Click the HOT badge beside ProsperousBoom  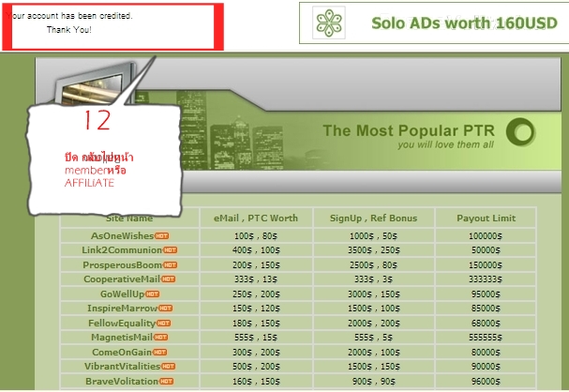tap(171, 264)
